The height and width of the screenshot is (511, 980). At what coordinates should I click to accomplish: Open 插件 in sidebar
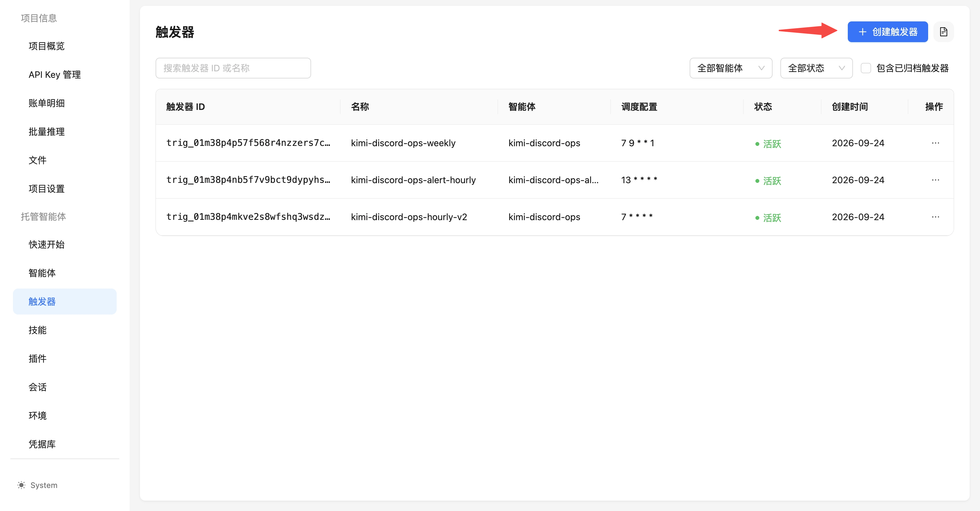point(65,358)
